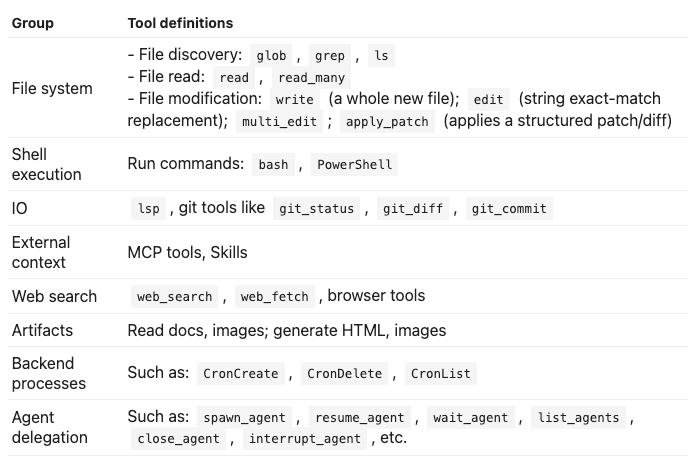
Task: Click the grep code tag
Action: coord(330,56)
